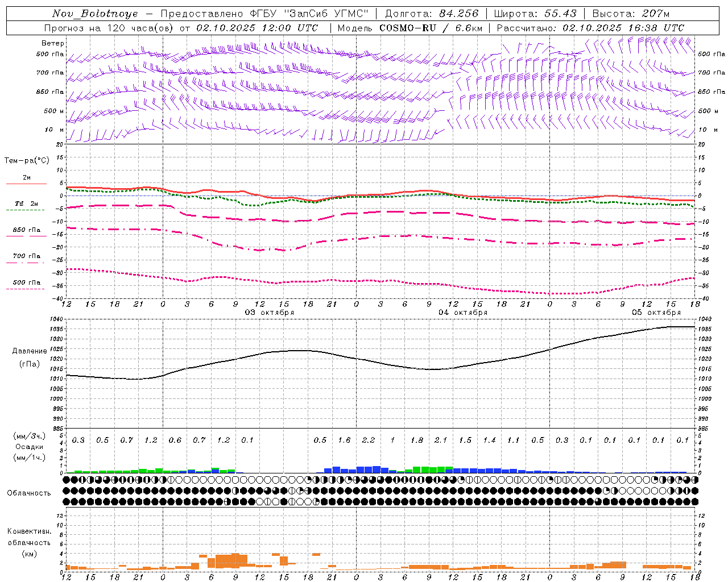The image size is (728, 582).
Task: Click the "Давление" pressure panel label
Action: 30,351
